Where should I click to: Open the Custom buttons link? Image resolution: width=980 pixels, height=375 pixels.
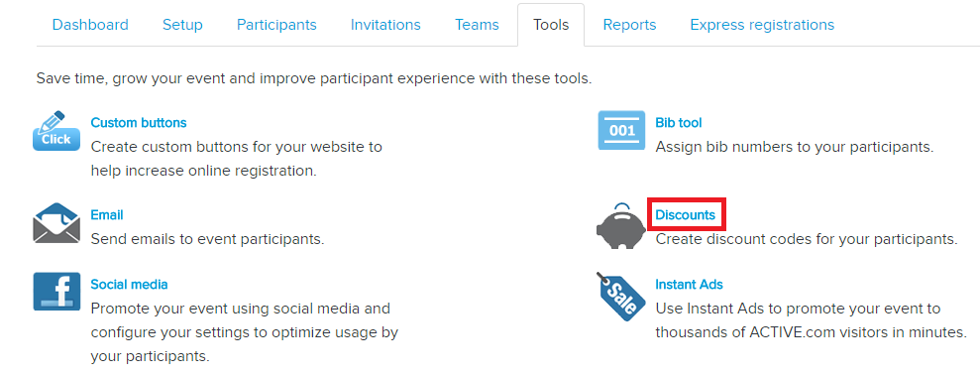coord(139,123)
